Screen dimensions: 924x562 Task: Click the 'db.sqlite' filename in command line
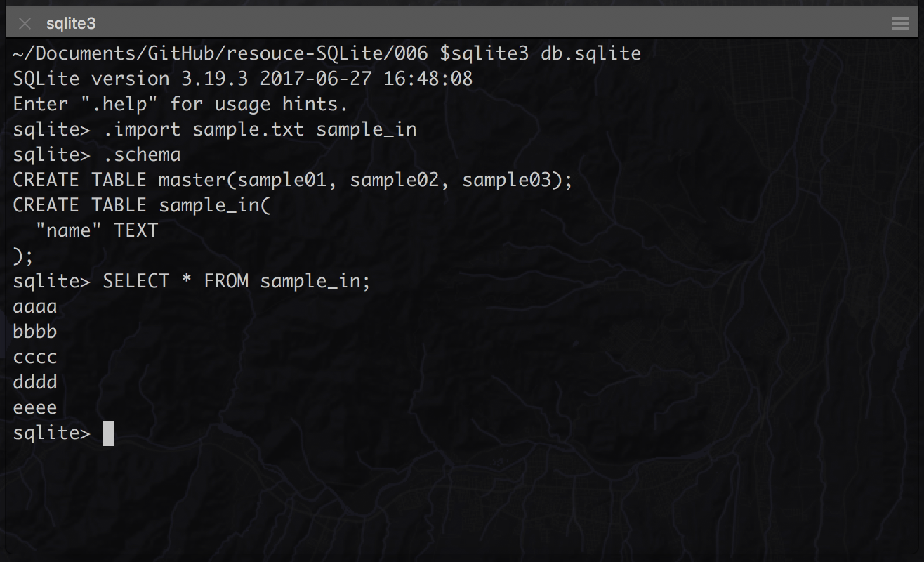click(590, 53)
